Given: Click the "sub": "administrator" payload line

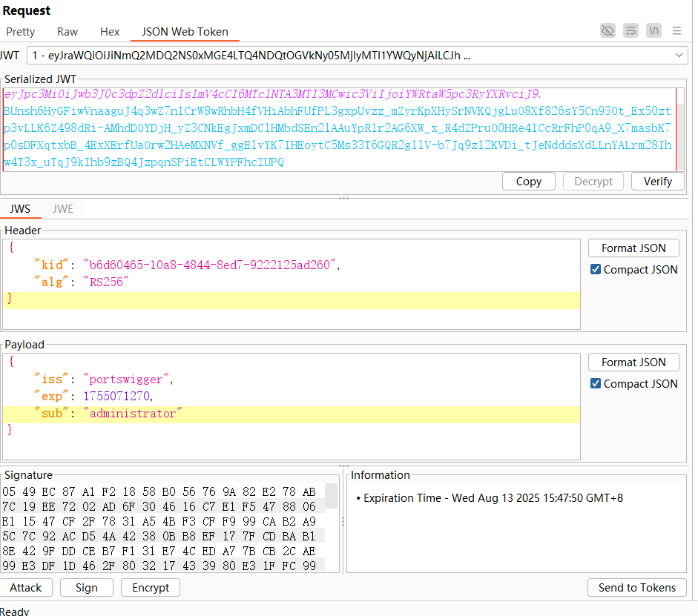Looking at the screenshot, I should tap(292, 414).
